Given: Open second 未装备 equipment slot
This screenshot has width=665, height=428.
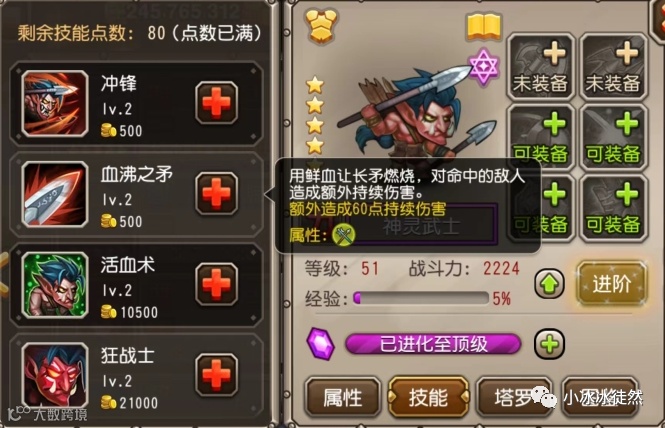Looking at the screenshot, I should [613, 67].
